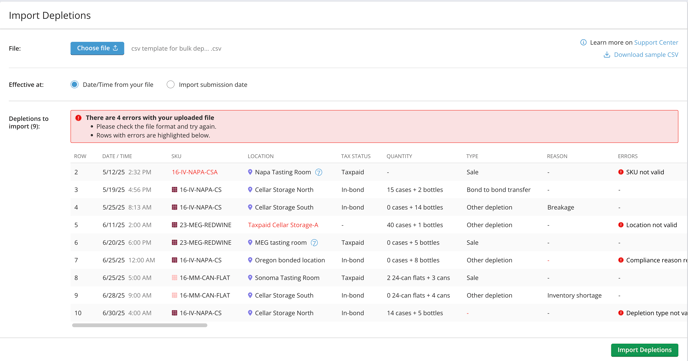Screen dimensions: 688x361
Task: Click the LOCATION column header
Action: 261,156
